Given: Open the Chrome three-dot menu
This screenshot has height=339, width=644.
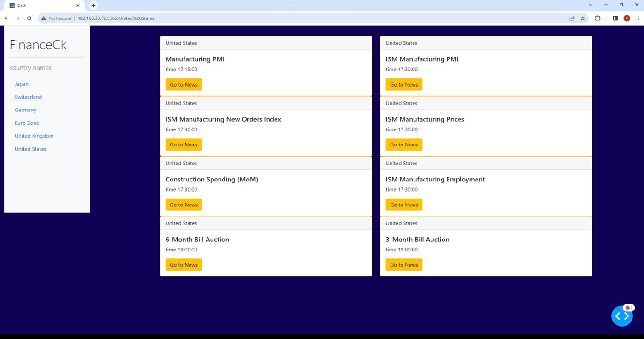Looking at the screenshot, I should pos(638,18).
